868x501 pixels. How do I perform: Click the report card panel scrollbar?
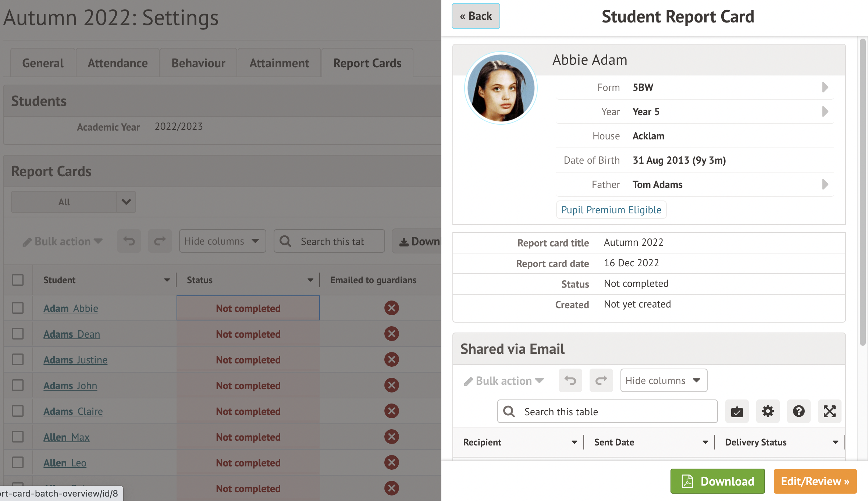pos(862,191)
